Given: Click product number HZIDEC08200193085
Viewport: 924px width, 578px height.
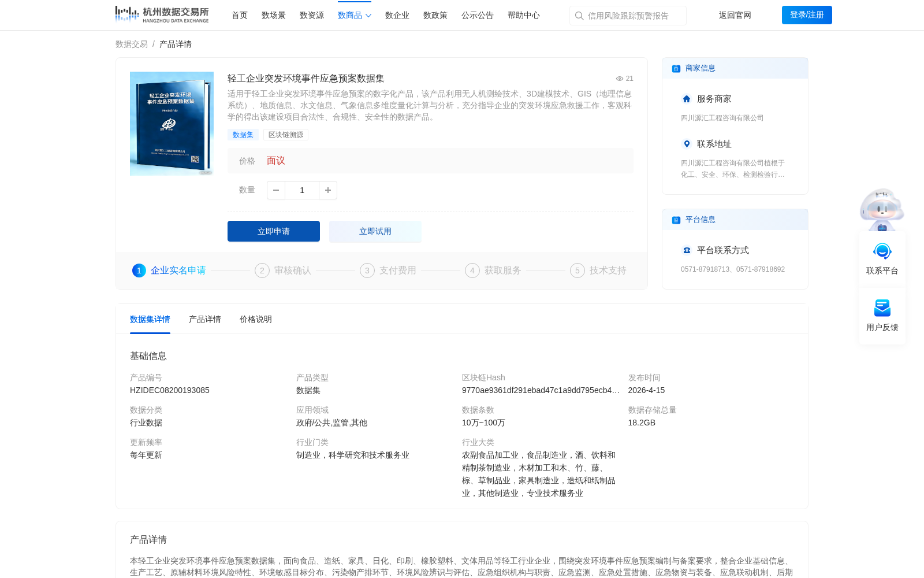Looking at the screenshot, I should click(x=170, y=390).
